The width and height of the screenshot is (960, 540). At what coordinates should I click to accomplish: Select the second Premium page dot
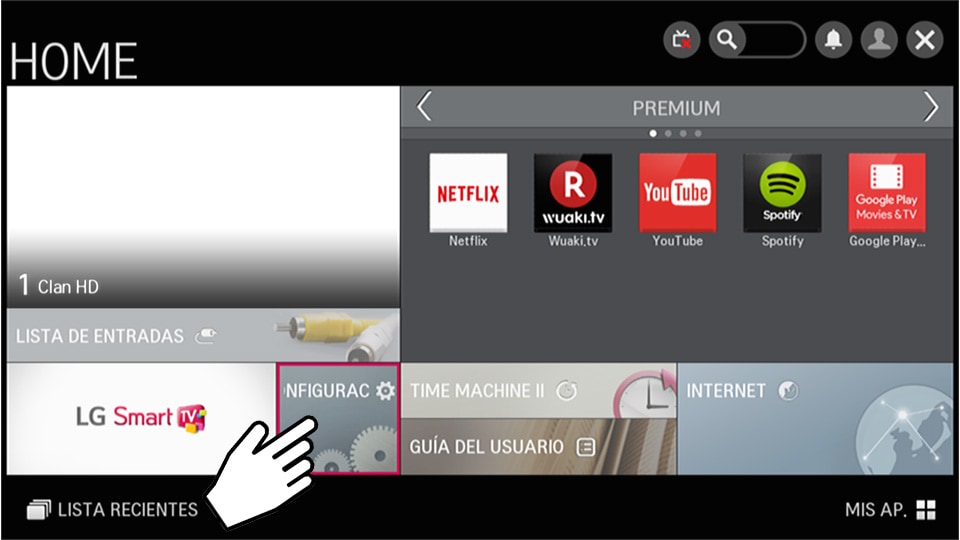click(x=668, y=133)
